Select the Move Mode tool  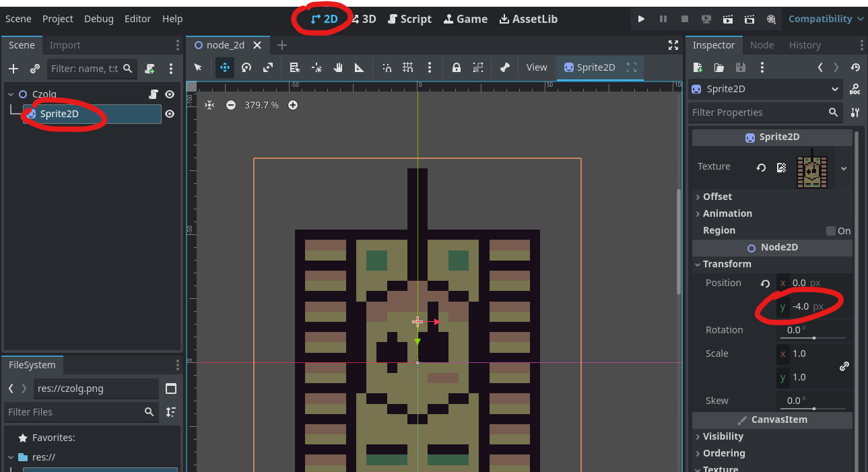224,67
